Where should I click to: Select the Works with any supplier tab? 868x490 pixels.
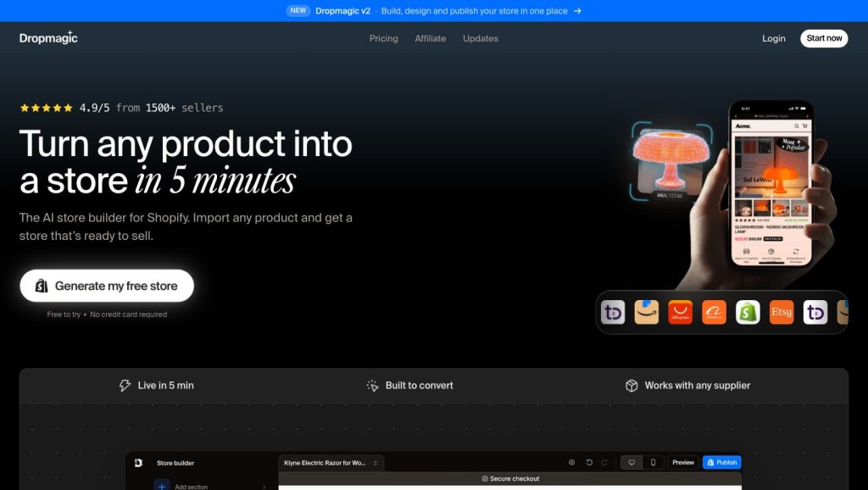(687, 386)
